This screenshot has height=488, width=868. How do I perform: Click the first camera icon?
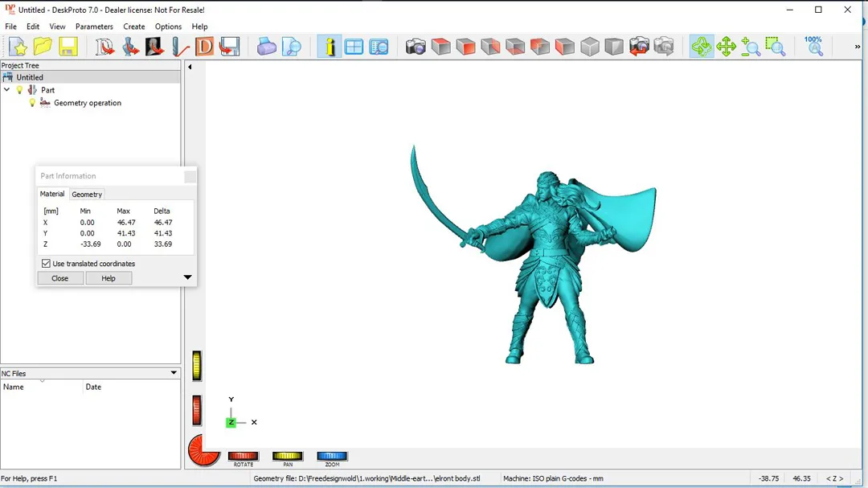416,47
